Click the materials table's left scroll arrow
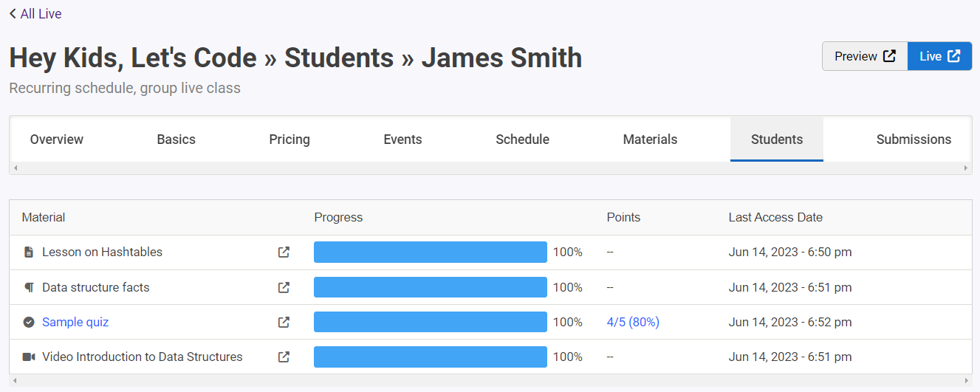Image resolution: width=980 pixels, height=392 pixels. tap(16, 380)
